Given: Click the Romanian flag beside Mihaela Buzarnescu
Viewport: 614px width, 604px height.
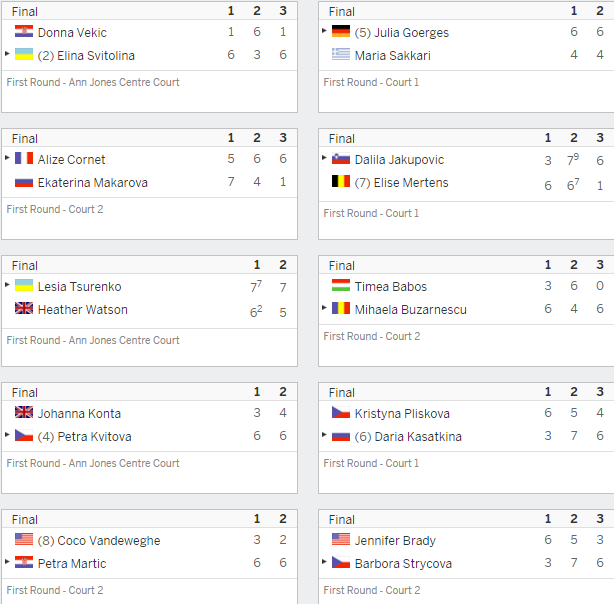Looking at the screenshot, I should (x=341, y=308).
